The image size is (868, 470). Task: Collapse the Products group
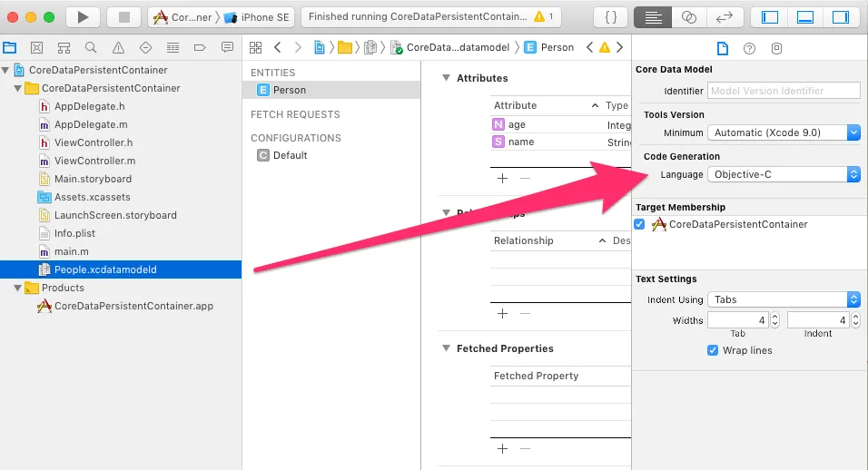click(18, 289)
